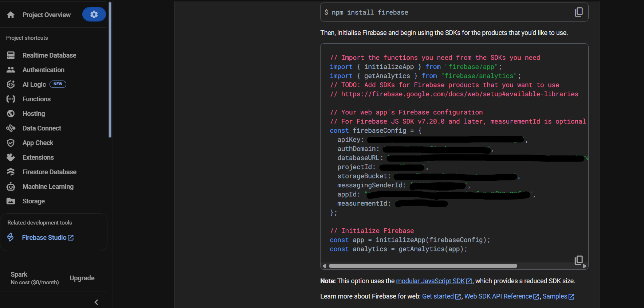Copy the npm install firebase command
Viewport: 644px width, 308px height.
coord(578,12)
